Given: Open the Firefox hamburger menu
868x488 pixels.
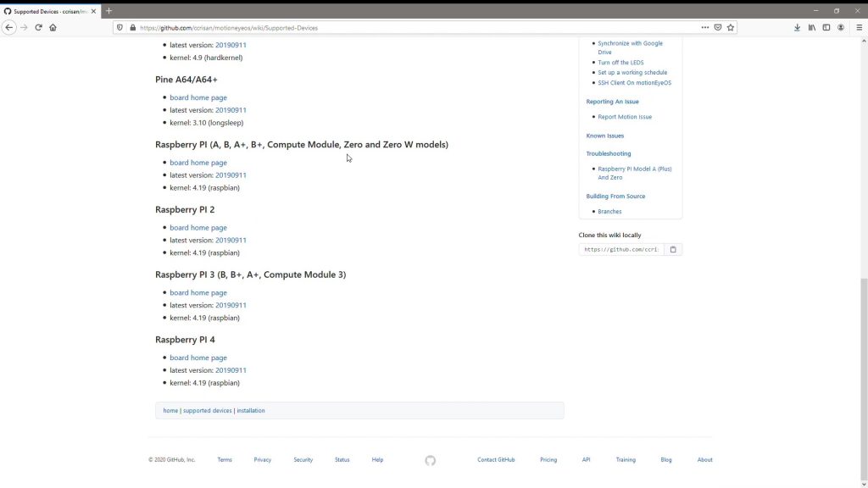Looking at the screenshot, I should [859, 27].
